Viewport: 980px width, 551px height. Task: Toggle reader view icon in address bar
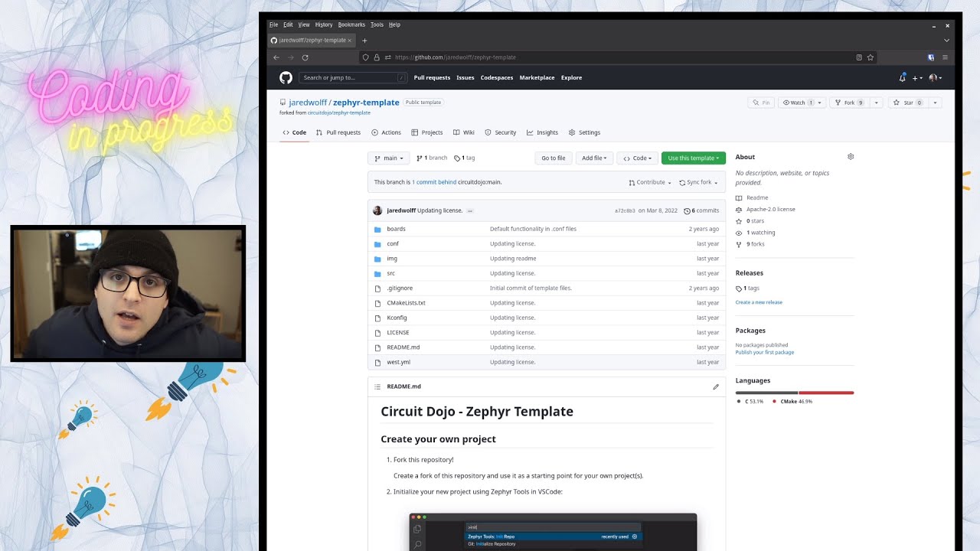click(x=859, y=57)
